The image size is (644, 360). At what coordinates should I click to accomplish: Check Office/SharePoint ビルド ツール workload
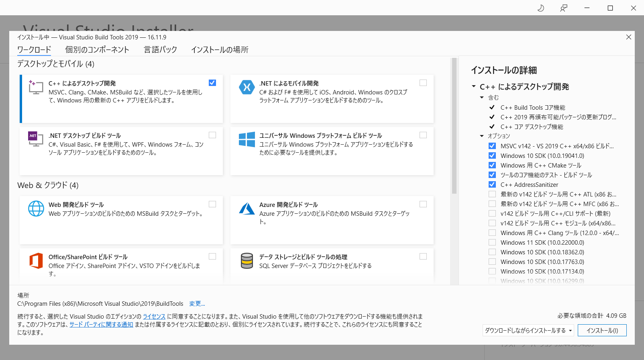coord(212,256)
